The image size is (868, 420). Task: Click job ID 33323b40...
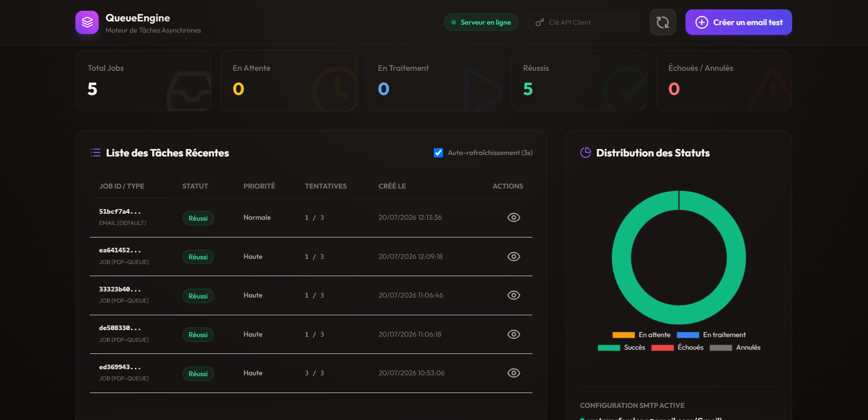[120, 289]
